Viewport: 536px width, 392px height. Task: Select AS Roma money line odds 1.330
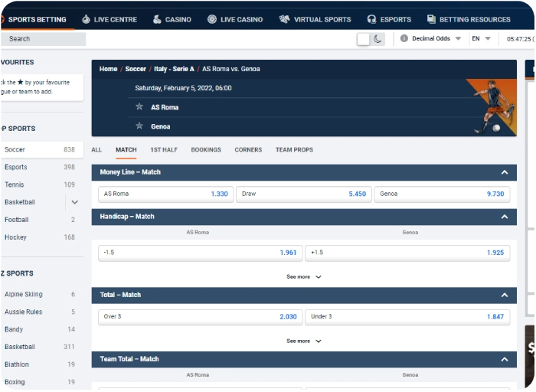166,194
